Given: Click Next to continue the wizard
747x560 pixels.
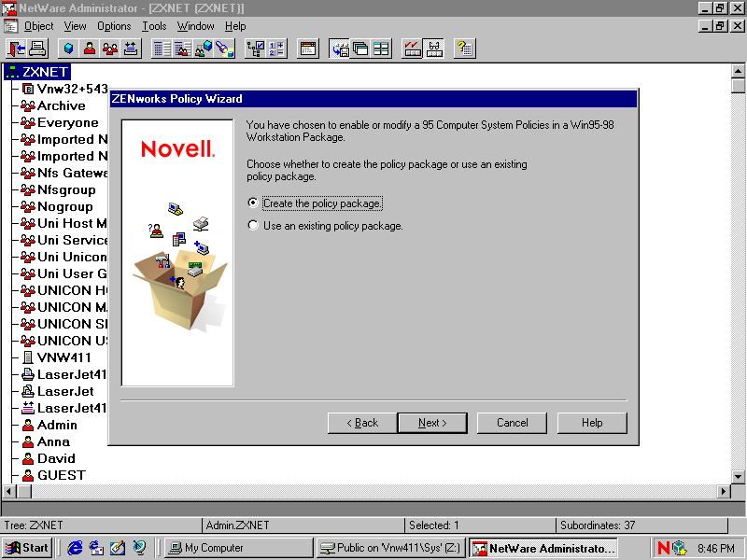Looking at the screenshot, I should coord(432,423).
